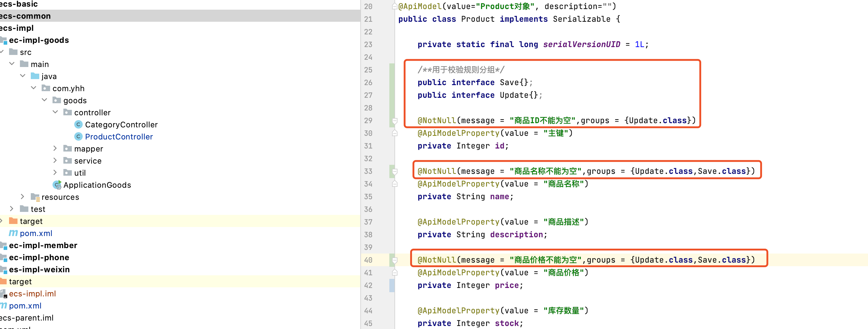Toggle code fold marker at line 29

point(394,120)
